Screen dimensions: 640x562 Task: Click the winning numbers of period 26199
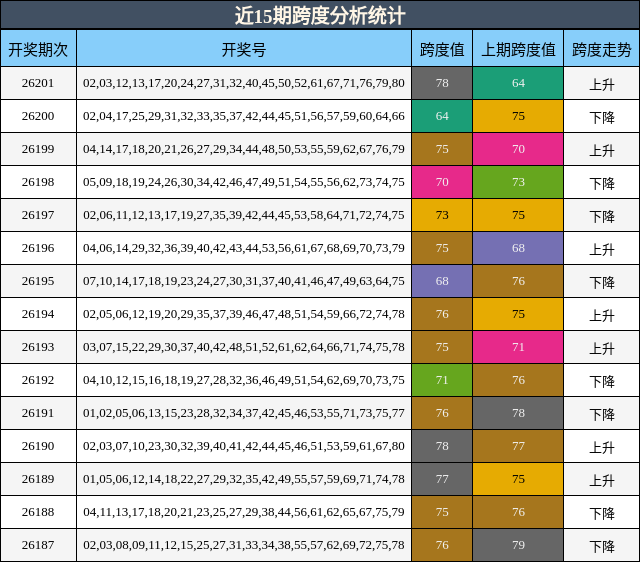(244, 149)
